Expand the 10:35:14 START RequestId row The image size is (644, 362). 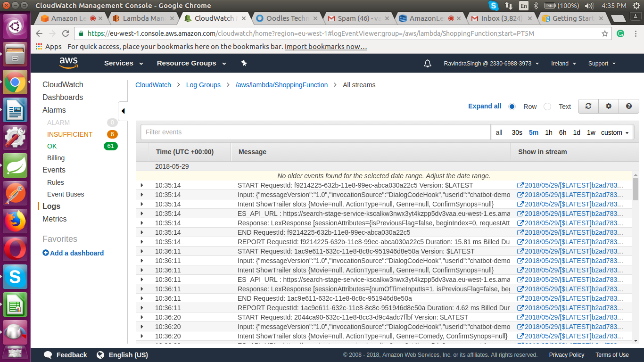141,185
